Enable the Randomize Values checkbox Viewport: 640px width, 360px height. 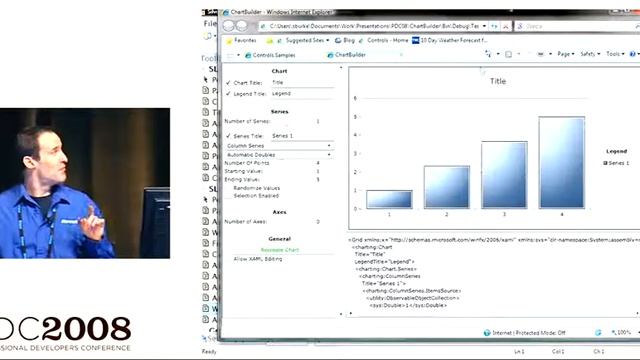coord(229,188)
